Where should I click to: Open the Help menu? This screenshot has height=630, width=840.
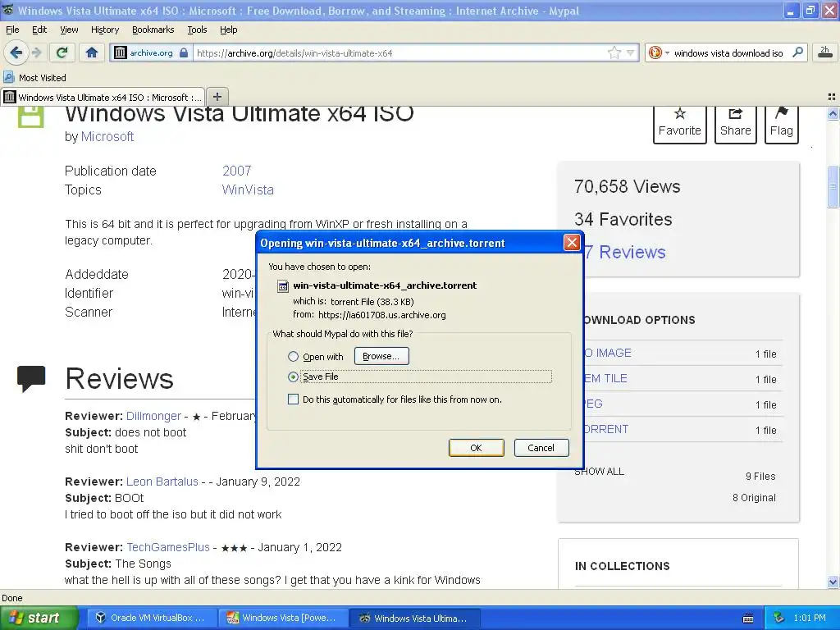[x=229, y=30]
